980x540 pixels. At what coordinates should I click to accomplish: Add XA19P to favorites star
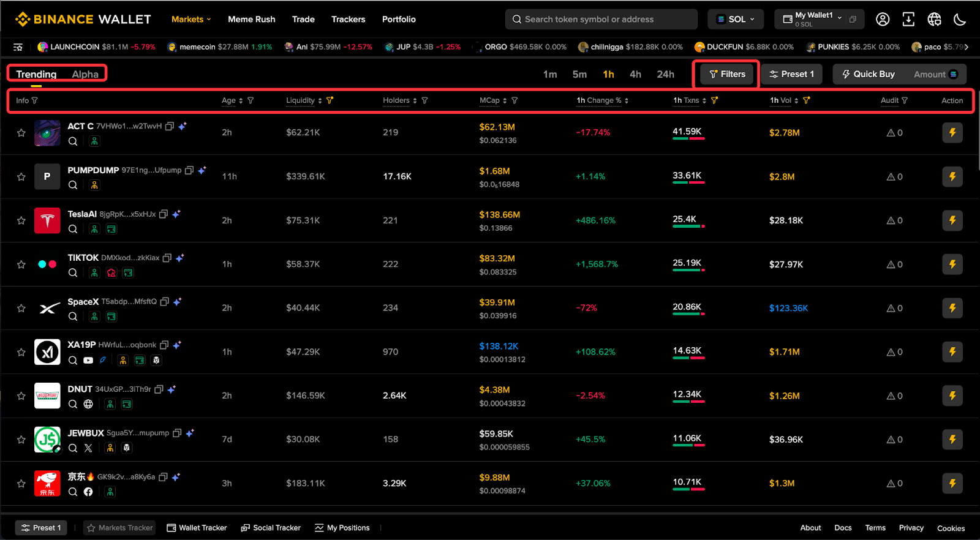pyautogui.click(x=21, y=352)
